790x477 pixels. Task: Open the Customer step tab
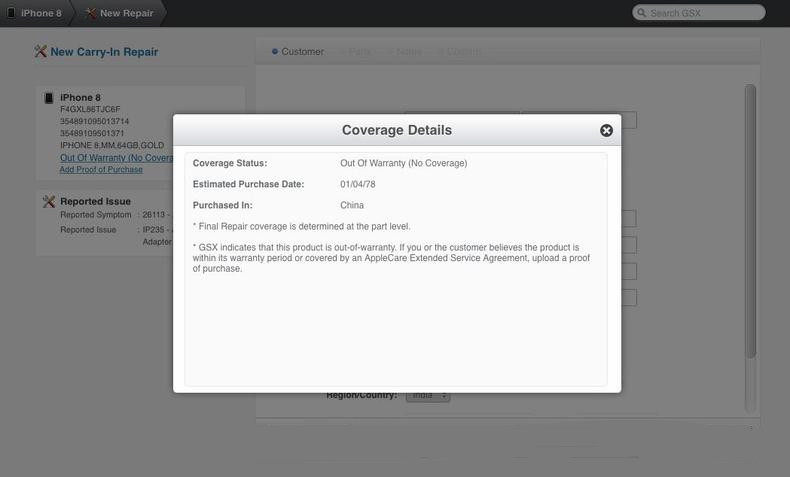[298, 51]
